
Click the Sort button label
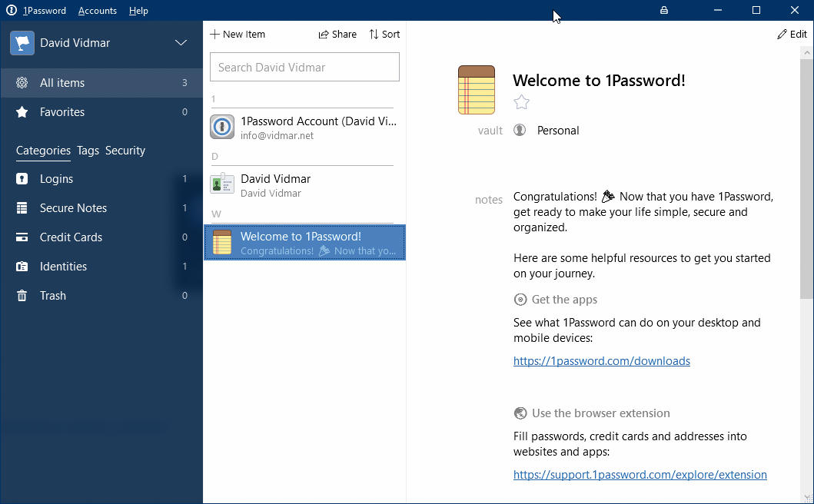391,35
